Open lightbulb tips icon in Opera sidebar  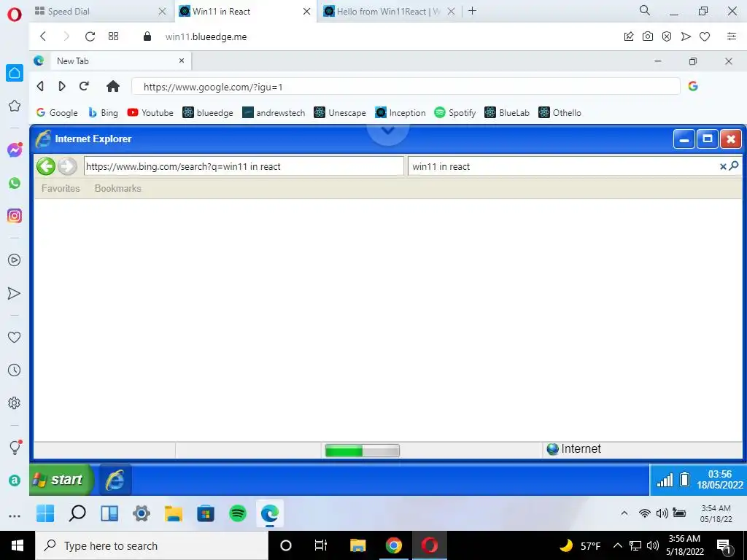[15, 447]
